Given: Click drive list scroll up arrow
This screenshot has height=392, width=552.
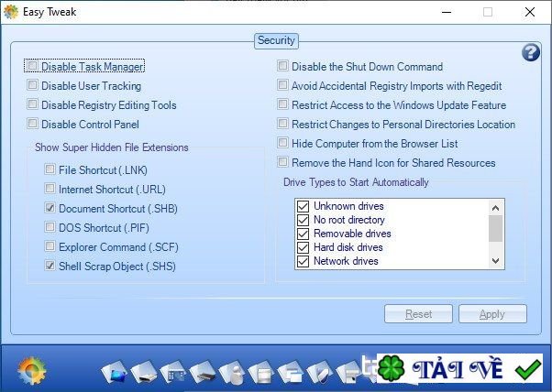Looking at the screenshot, I should [x=496, y=208].
